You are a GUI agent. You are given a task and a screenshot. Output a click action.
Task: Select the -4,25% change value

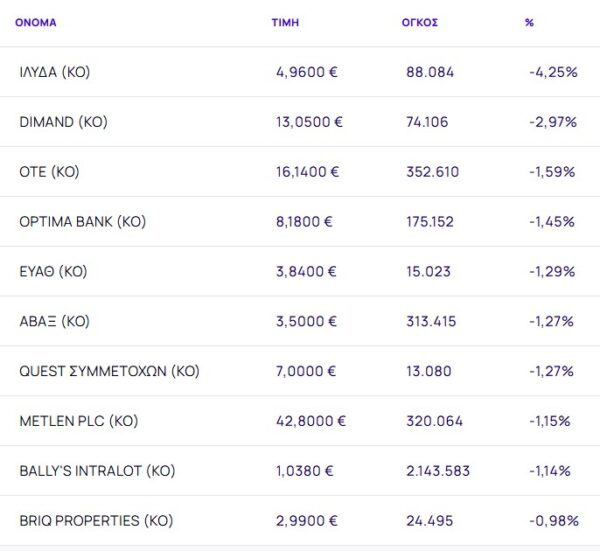click(553, 72)
